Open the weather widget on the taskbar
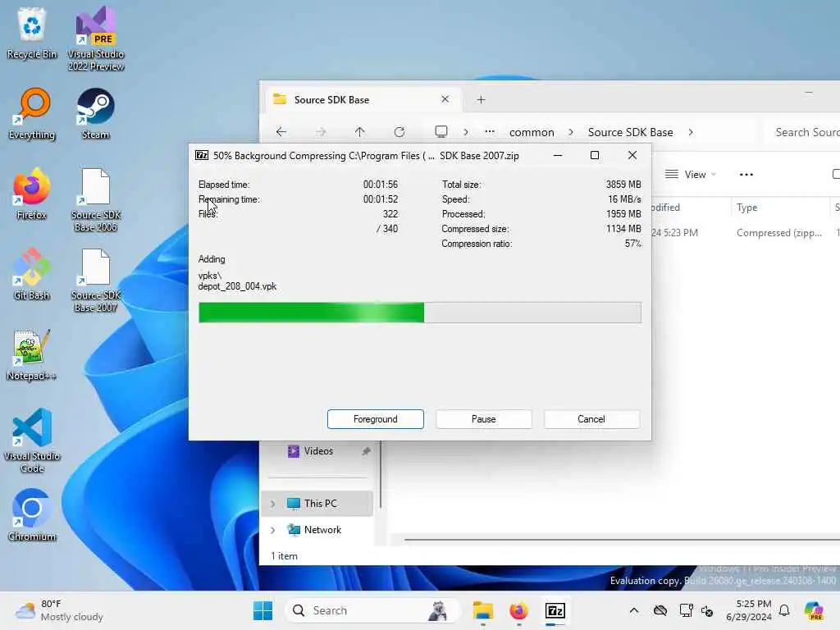The width and height of the screenshot is (840, 630). [59, 610]
